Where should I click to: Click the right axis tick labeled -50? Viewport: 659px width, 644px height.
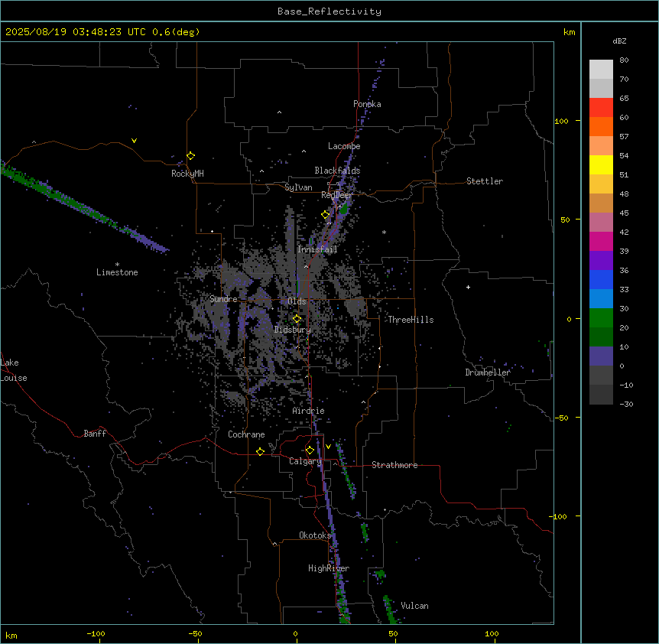pos(561,418)
